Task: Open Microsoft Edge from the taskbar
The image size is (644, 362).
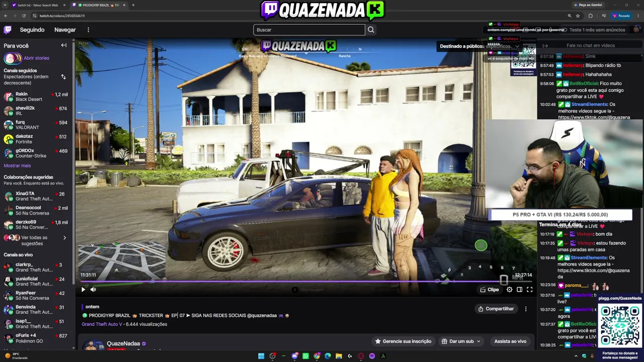Action: click(328, 356)
